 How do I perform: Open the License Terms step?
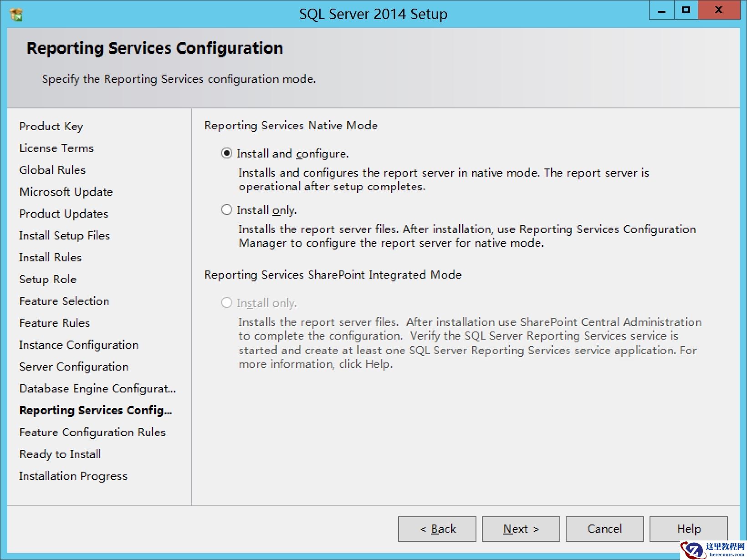tap(56, 148)
